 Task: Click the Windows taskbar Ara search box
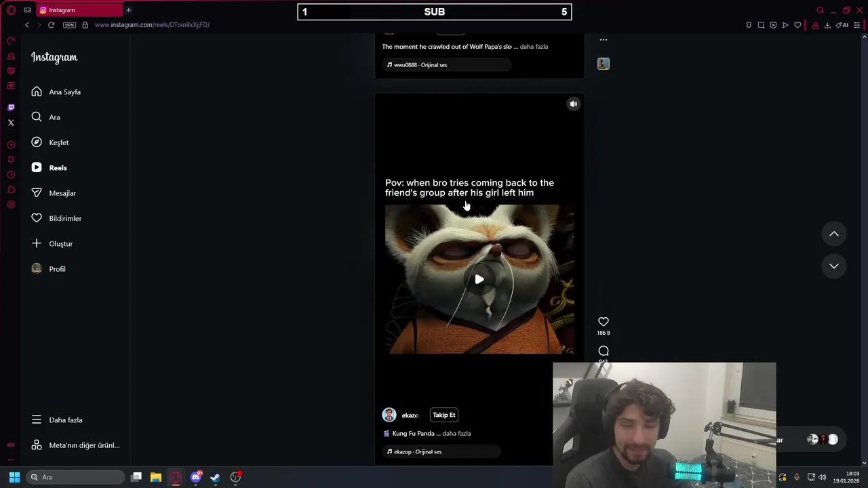tap(75, 477)
